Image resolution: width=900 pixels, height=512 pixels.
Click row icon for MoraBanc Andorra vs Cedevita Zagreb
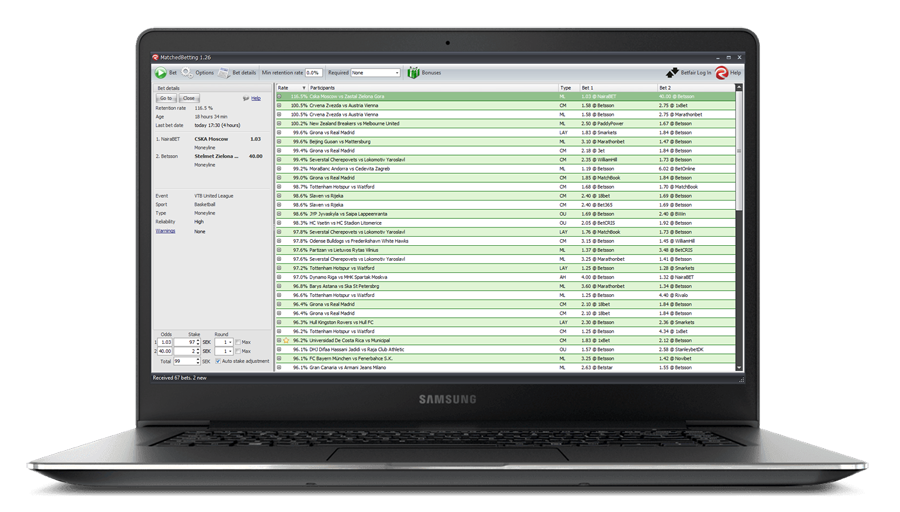point(280,169)
